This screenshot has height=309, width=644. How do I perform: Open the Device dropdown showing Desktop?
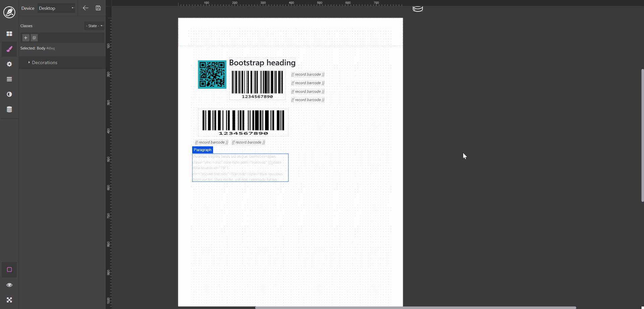point(56,8)
